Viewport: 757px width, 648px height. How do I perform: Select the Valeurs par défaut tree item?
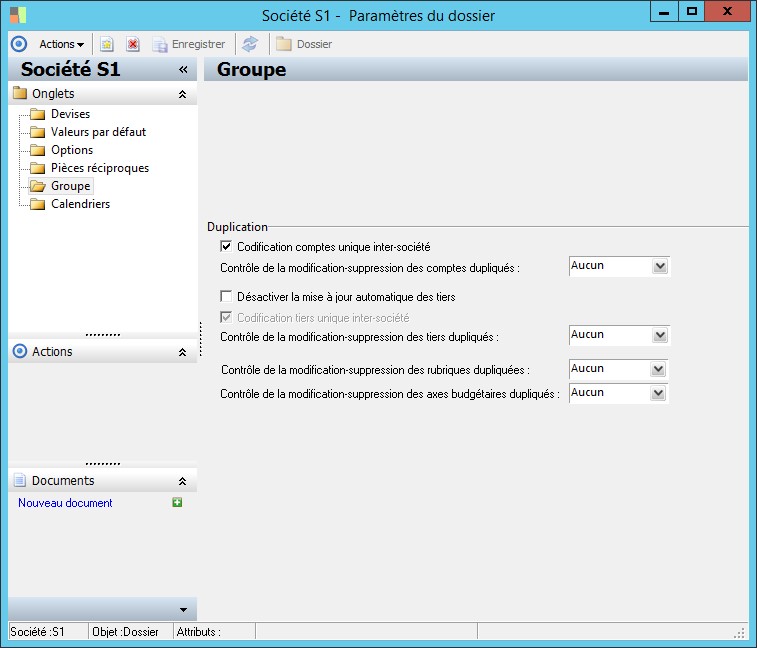[98, 132]
